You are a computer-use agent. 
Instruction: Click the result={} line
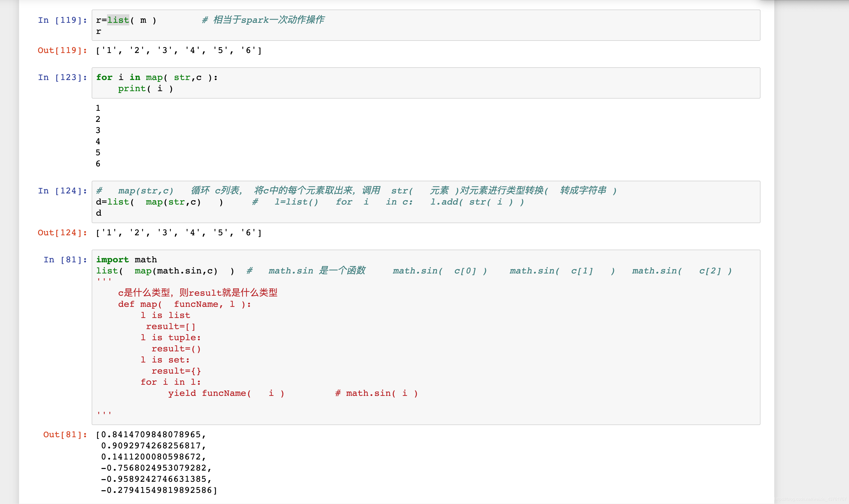(x=176, y=371)
